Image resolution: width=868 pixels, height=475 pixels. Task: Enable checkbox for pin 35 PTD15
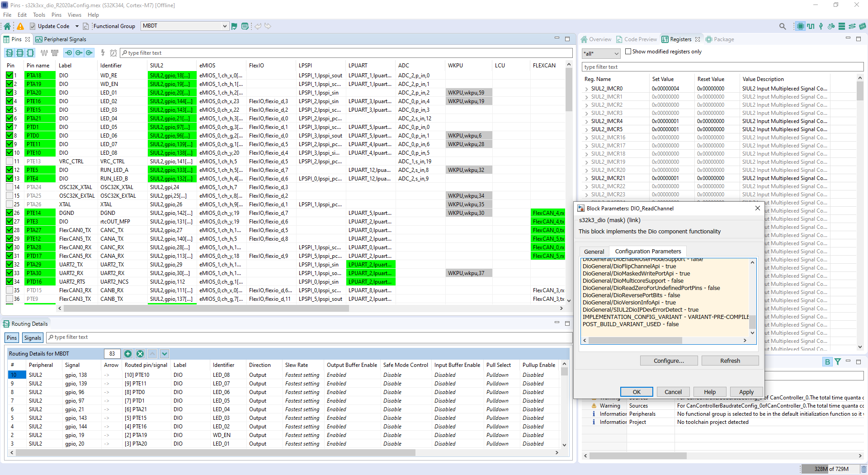(x=10, y=290)
